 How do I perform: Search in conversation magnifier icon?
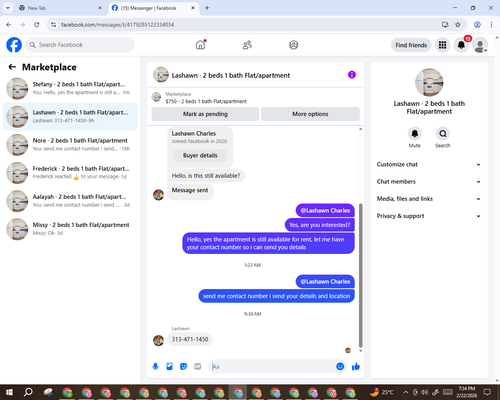click(x=443, y=134)
